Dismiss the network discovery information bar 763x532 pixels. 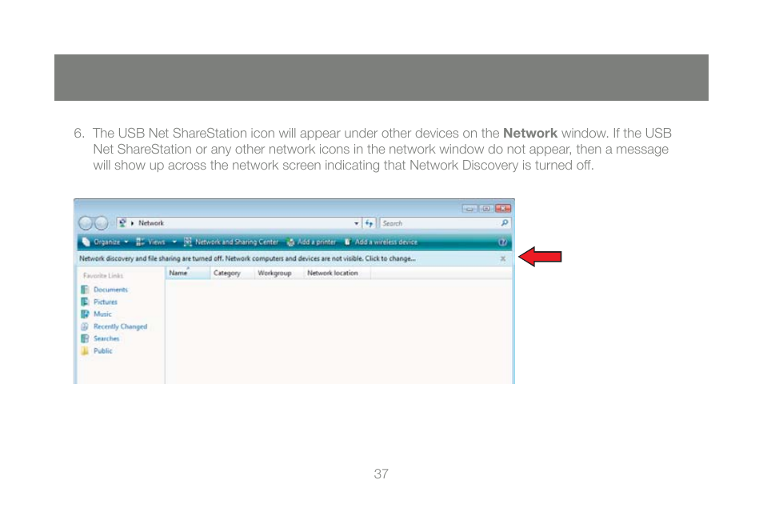tap(502, 258)
